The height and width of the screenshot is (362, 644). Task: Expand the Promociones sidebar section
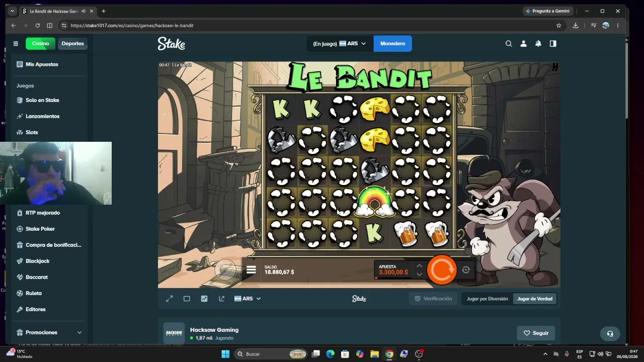(49, 332)
